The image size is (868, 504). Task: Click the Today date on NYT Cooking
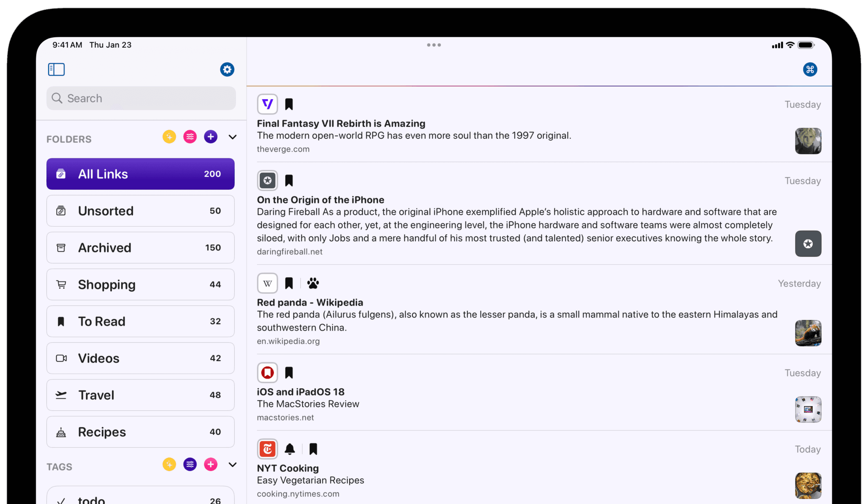tap(808, 449)
